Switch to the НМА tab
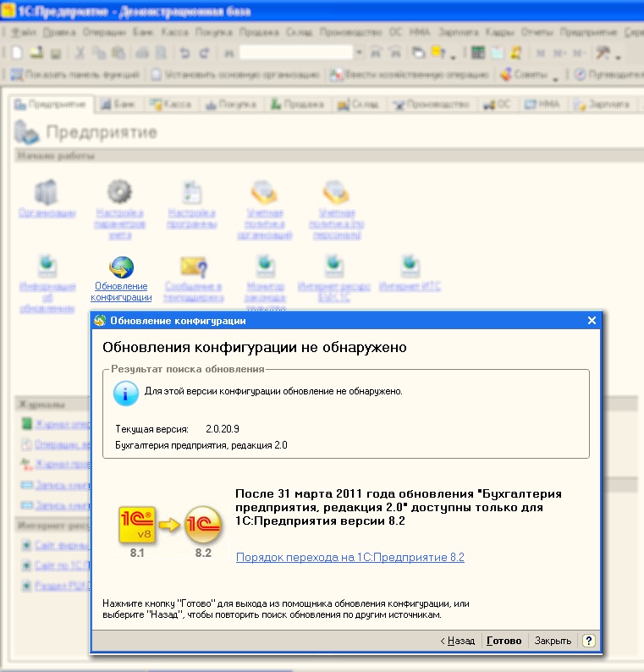Image resolution: width=644 pixels, height=672 pixels. pos(542,104)
